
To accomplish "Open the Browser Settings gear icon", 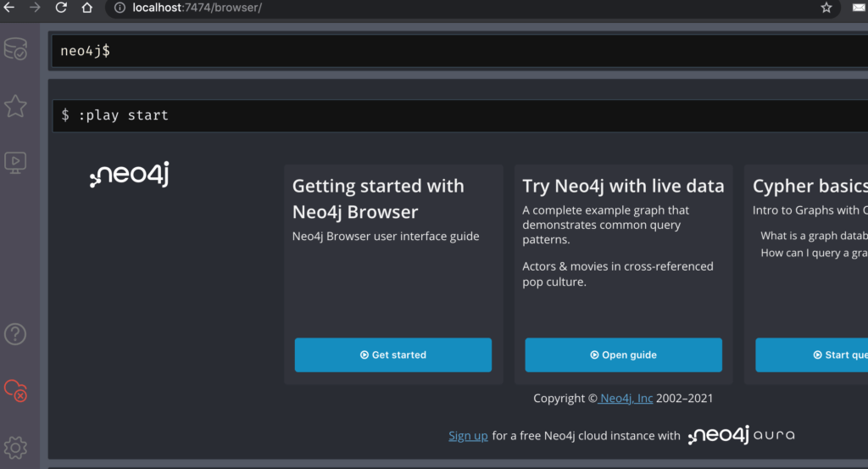I will 15,448.
